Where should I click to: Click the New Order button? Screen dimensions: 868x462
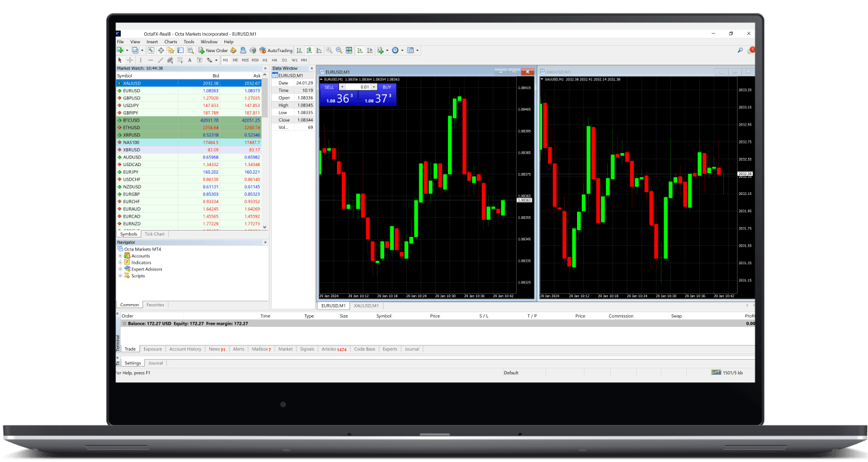(x=213, y=50)
